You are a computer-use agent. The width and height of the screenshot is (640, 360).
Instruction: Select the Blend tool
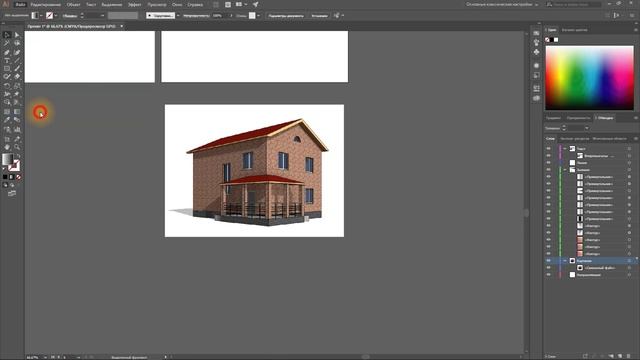(x=17, y=120)
